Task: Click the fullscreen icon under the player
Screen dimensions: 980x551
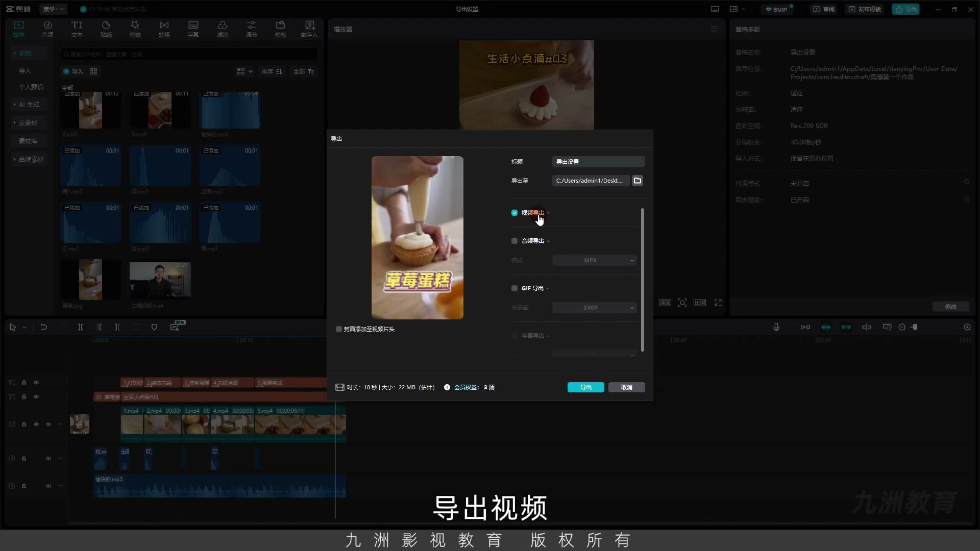Action: [718, 303]
